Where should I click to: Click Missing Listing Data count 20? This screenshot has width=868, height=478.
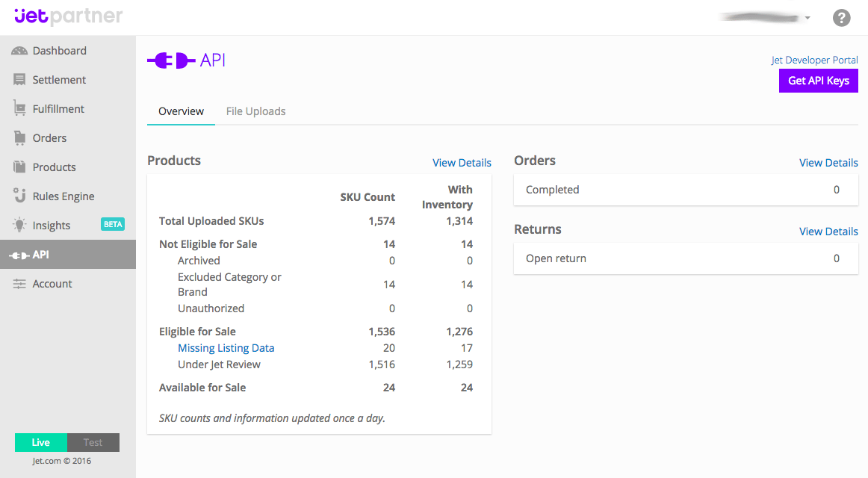coord(389,348)
